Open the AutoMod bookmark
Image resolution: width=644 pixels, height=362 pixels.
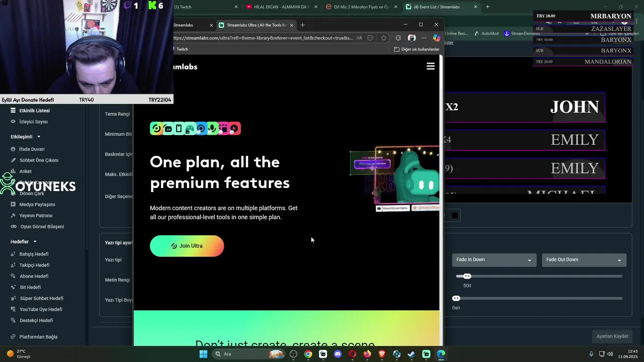[x=486, y=34]
